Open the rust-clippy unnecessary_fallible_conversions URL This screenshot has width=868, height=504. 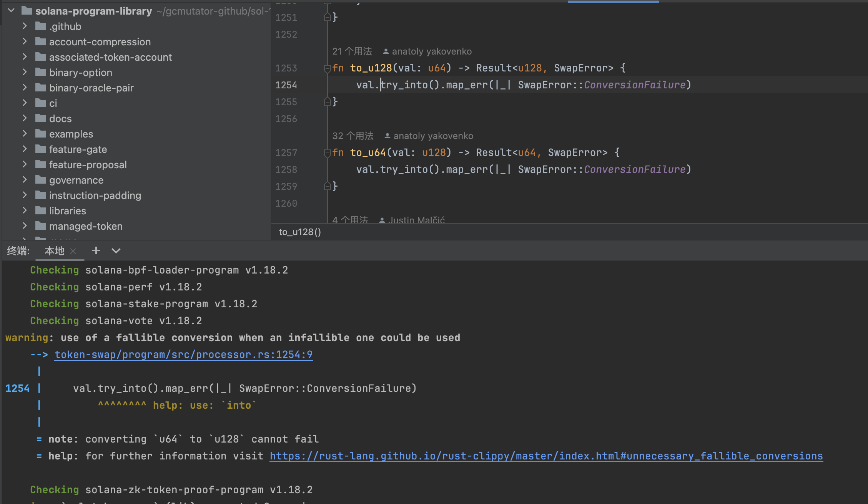546,456
